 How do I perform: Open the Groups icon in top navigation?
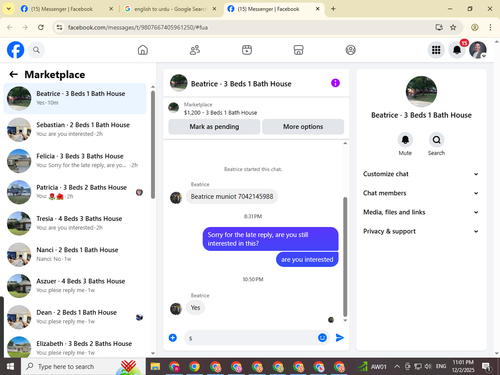(x=350, y=50)
